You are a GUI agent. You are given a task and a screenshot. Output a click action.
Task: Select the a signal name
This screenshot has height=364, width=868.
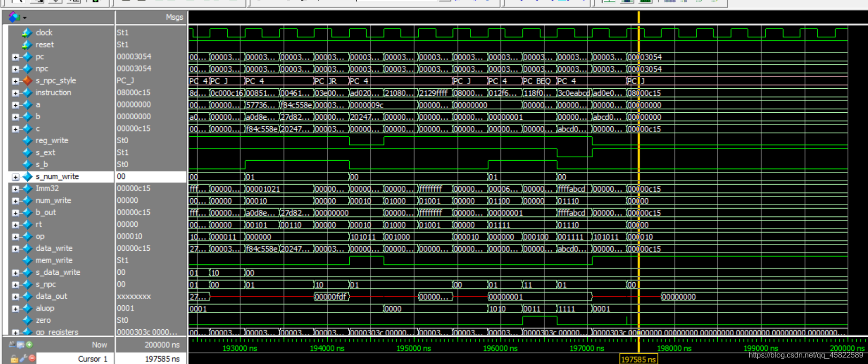pyautogui.click(x=38, y=105)
